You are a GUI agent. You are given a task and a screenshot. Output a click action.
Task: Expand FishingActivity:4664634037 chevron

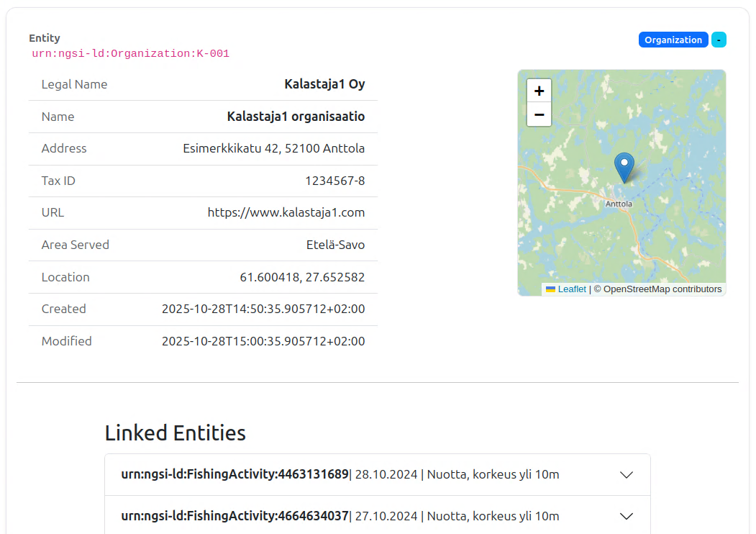627,516
